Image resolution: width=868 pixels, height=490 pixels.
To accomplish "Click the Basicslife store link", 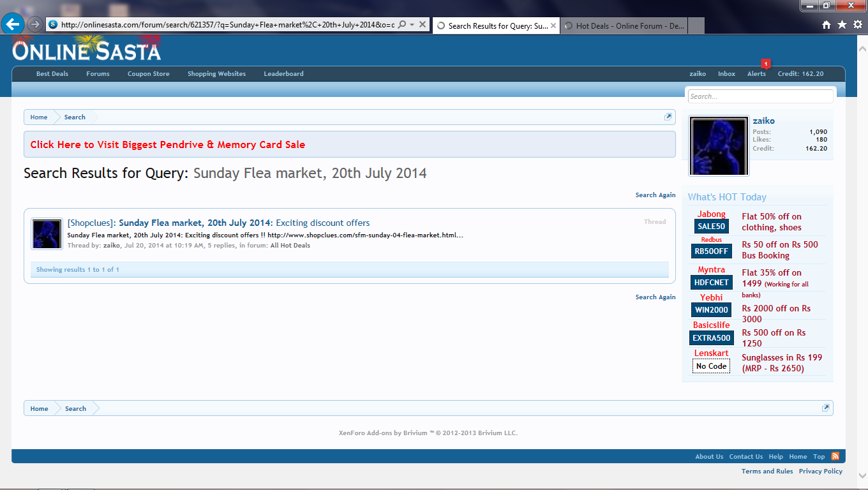I will 711,325.
